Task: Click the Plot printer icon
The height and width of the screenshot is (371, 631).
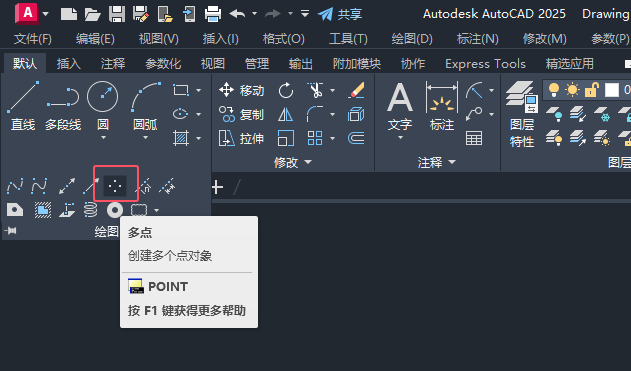Action: pyautogui.click(x=212, y=14)
